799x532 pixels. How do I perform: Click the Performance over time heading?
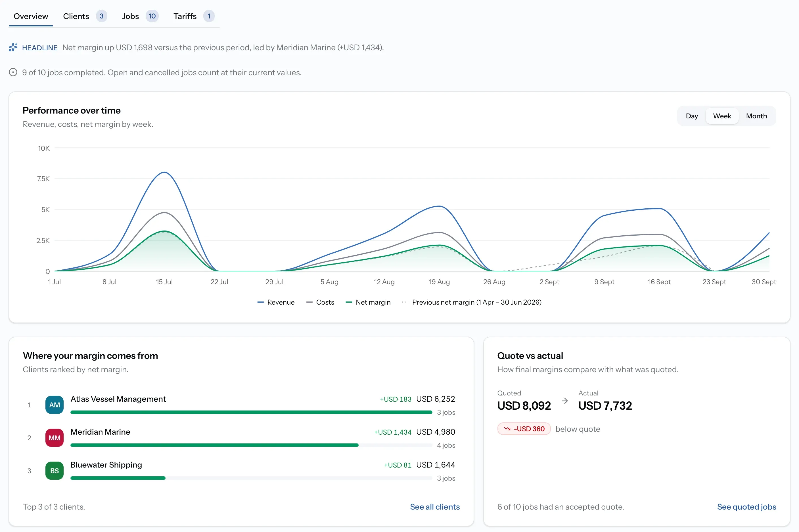[x=72, y=111]
